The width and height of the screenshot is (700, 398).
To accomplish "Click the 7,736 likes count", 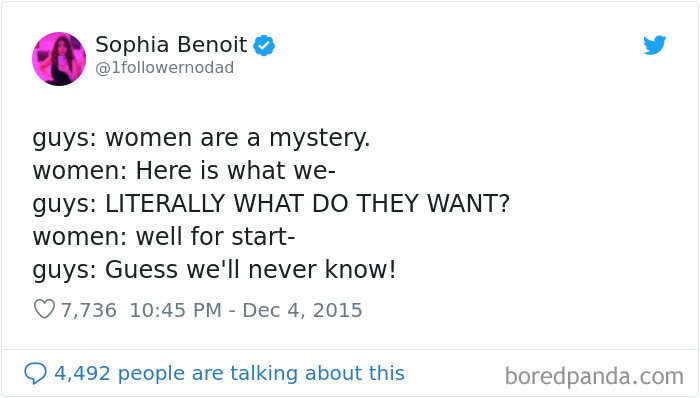I will (88, 310).
